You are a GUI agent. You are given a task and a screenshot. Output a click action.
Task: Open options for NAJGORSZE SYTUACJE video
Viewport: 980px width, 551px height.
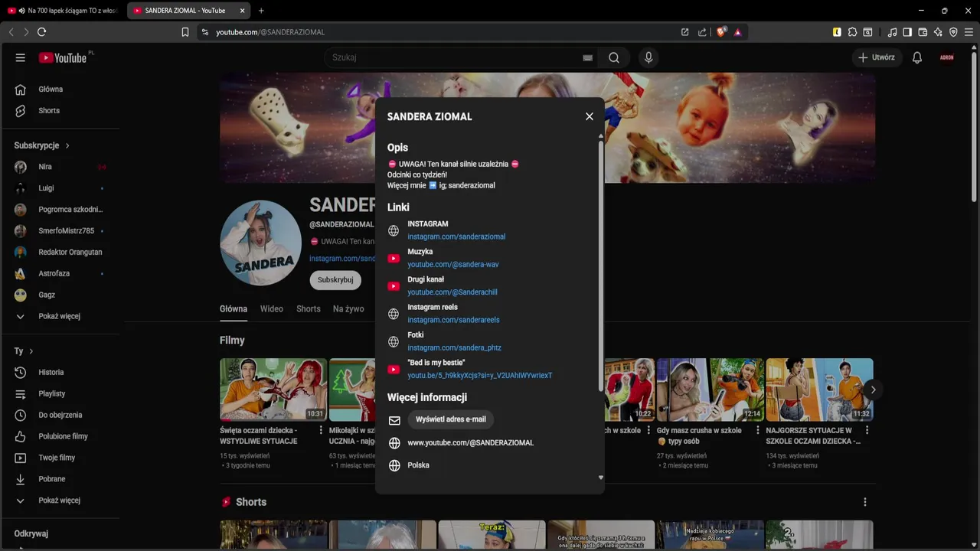[867, 431]
